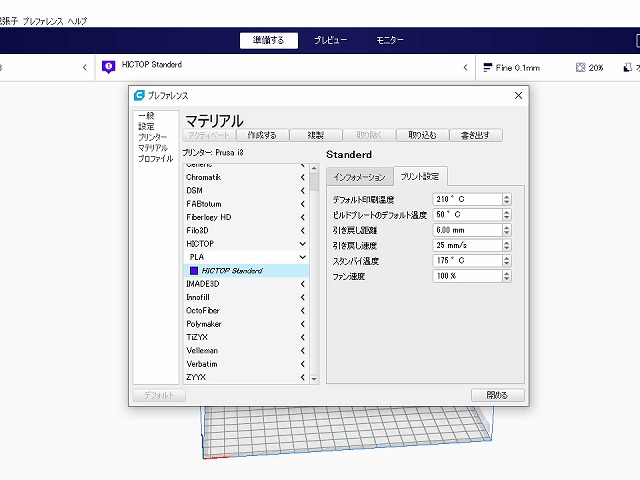This screenshot has height=480, width=640.
Task: Open the プリント設定 tab
Action: click(420, 176)
